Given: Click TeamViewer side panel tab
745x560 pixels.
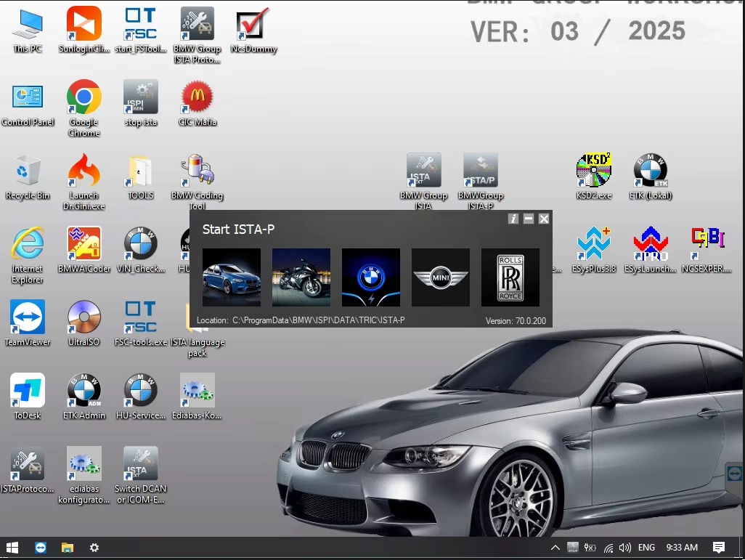Looking at the screenshot, I should pos(735,474).
